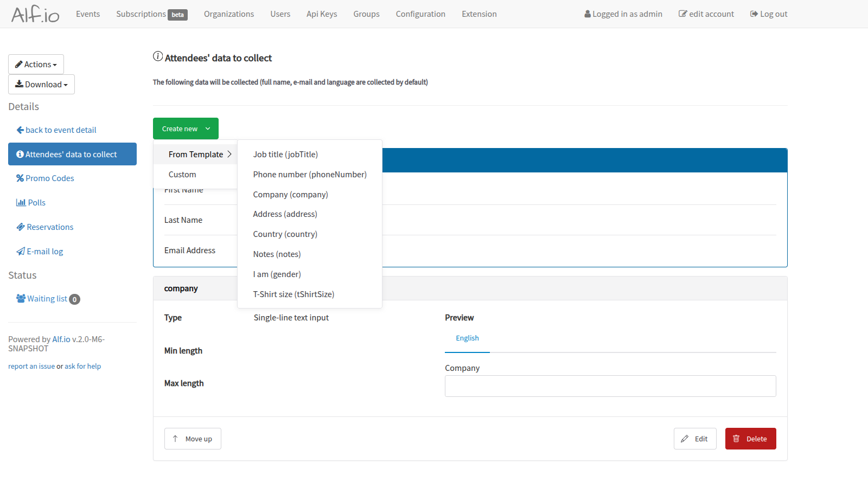The width and height of the screenshot is (868, 488).
Task: Open Polls via the bar chart icon
Action: (21, 203)
